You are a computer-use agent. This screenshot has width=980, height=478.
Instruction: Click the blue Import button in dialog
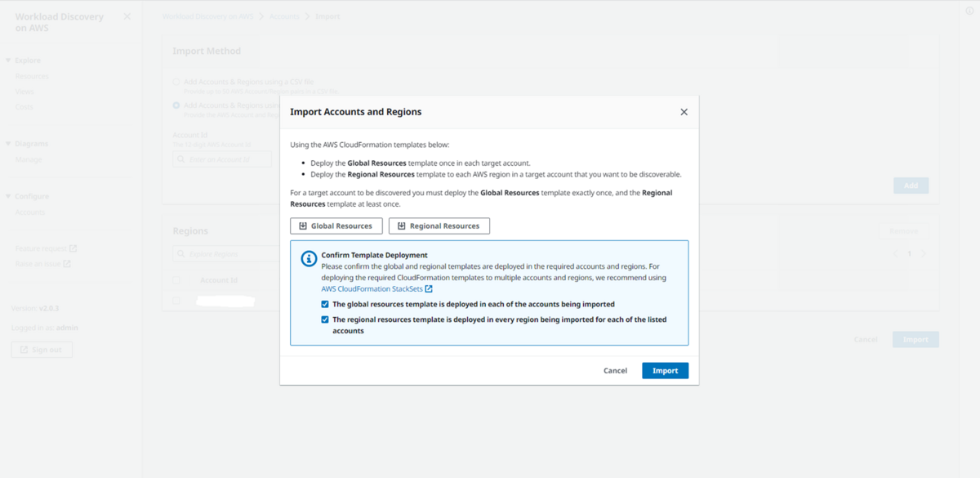665,370
